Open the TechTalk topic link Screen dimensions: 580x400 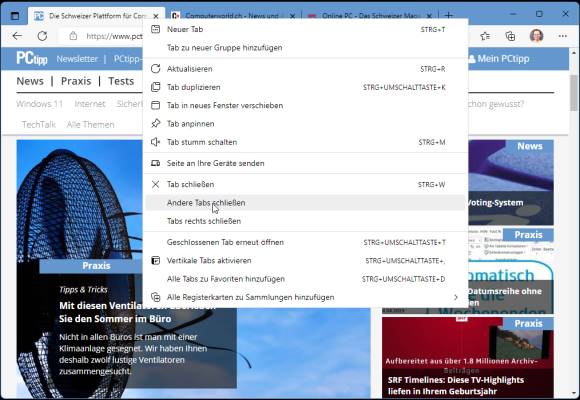[38, 125]
